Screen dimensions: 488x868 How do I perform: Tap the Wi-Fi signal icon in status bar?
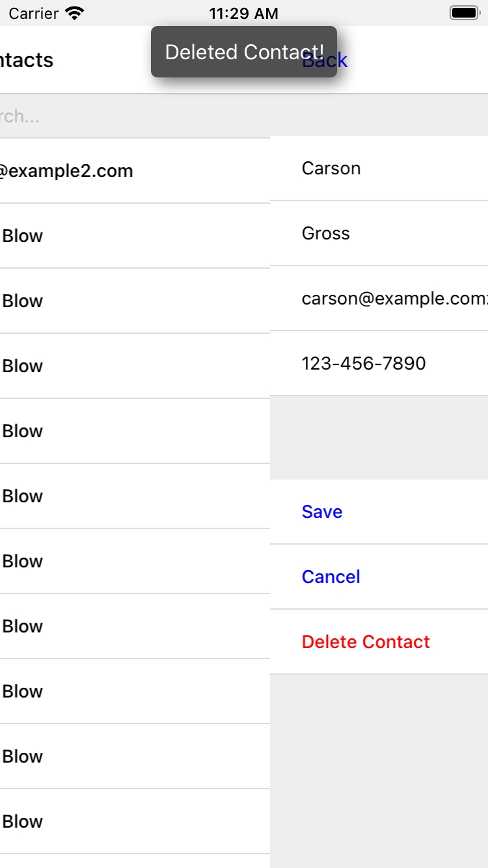click(x=75, y=13)
